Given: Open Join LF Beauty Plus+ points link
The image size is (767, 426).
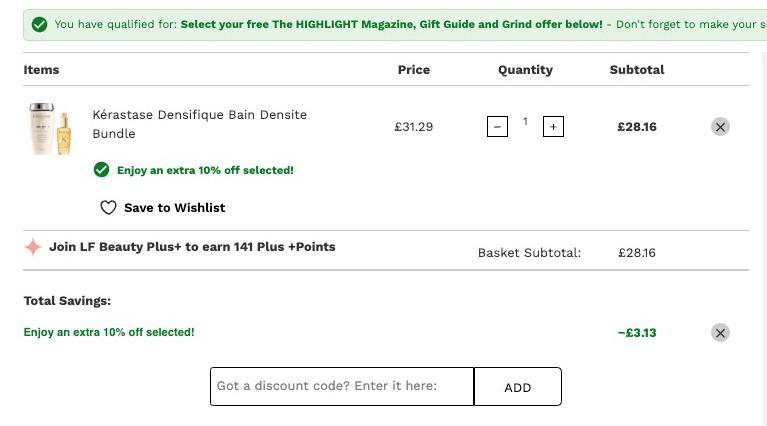Looking at the screenshot, I should click(192, 247).
